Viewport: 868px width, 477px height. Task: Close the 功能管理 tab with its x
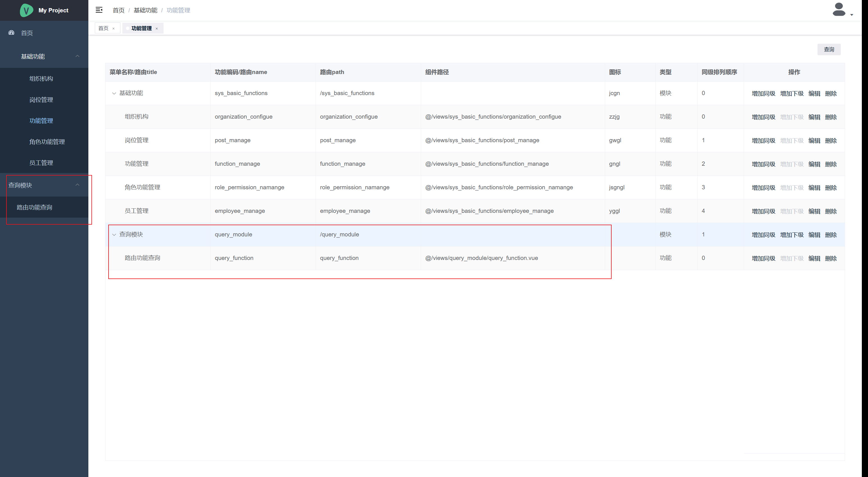157,29
